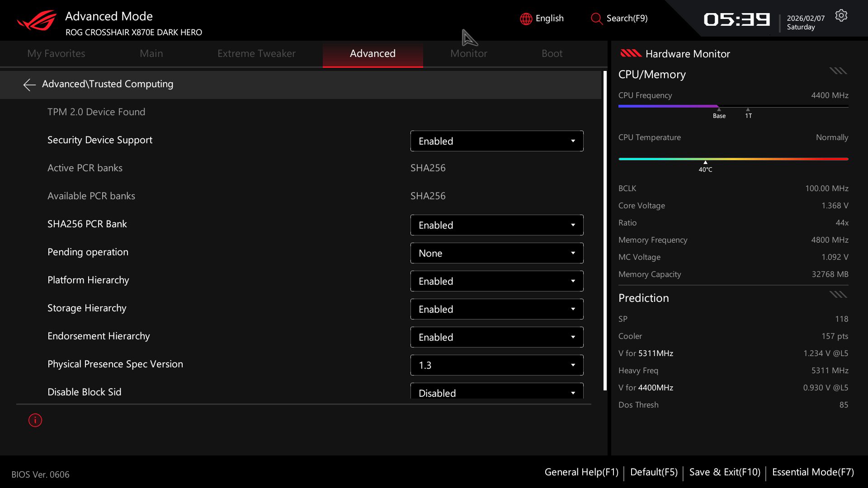The image size is (868, 488).
Task: Click the stripes icon beside CPU/Memory
Action: pos(838,71)
